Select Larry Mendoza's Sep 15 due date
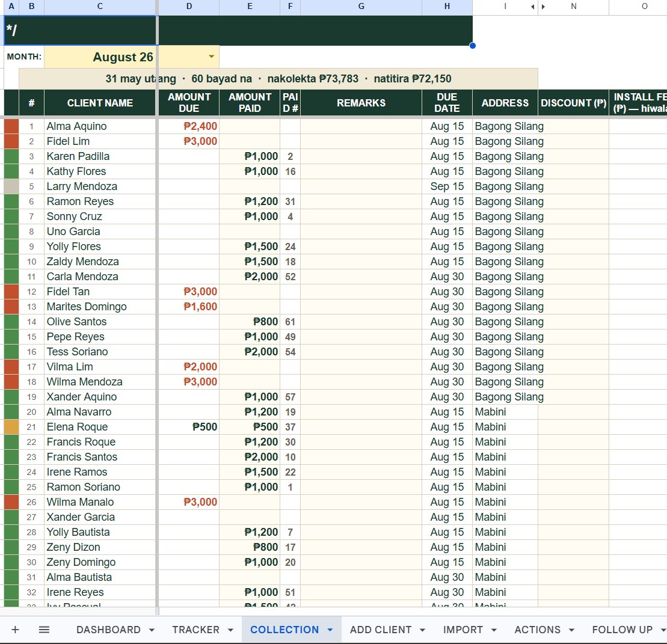Image resolution: width=667 pixels, height=644 pixels. tap(447, 186)
